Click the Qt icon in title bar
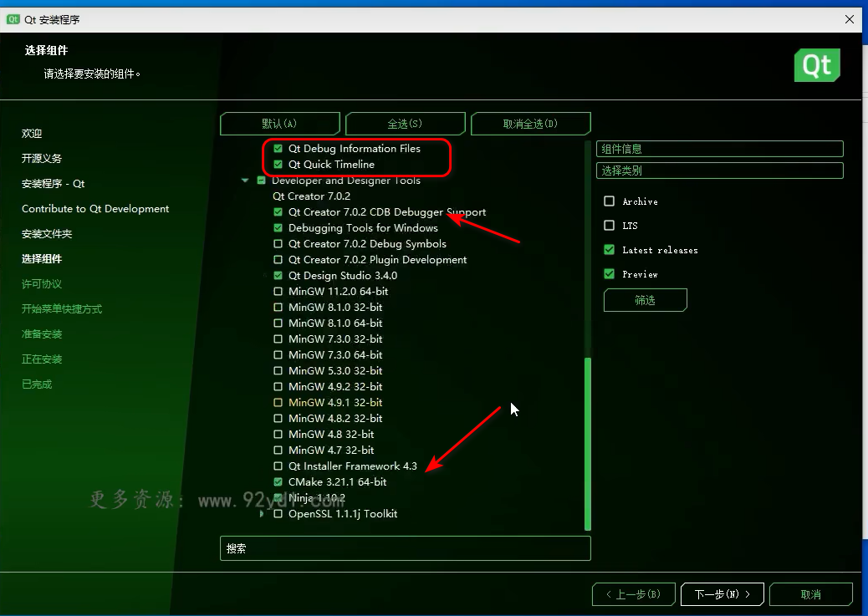The width and height of the screenshot is (868, 616). 13,19
